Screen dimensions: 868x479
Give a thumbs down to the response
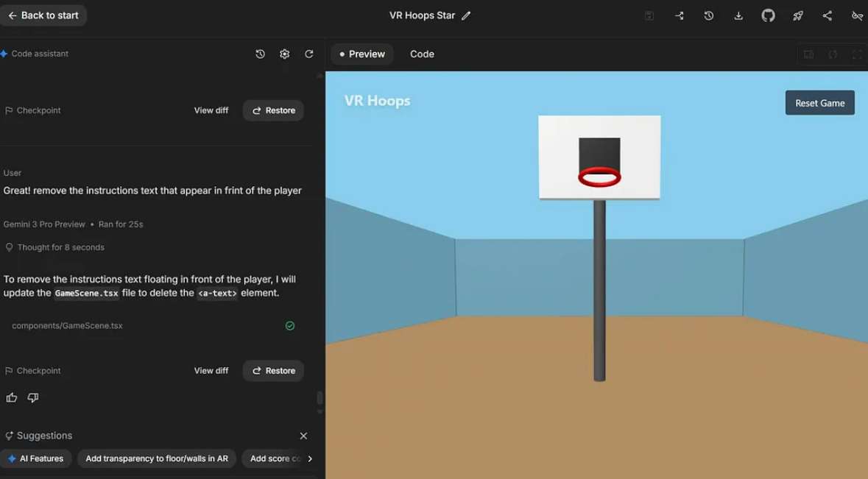click(x=32, y=397)
